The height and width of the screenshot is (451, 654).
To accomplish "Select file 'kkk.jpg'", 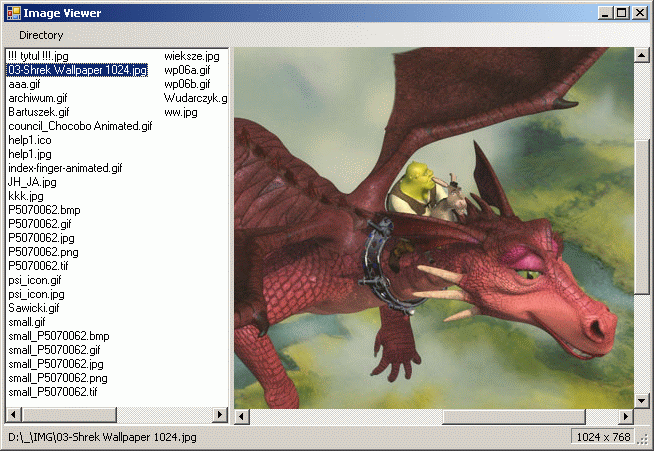I will [25, 196].
